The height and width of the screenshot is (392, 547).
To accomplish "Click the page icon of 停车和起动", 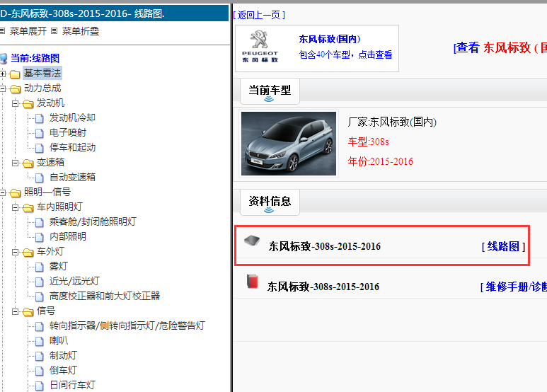I will pos(40,148).
